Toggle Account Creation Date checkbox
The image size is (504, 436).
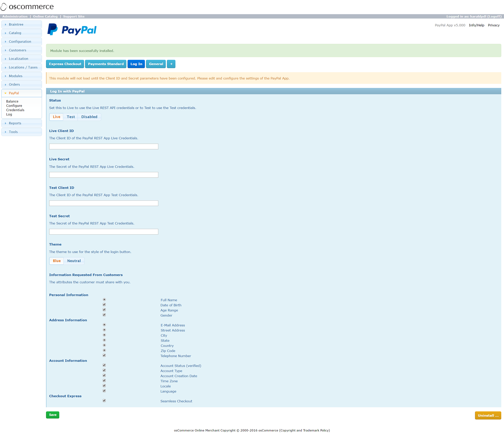point(104,375)
